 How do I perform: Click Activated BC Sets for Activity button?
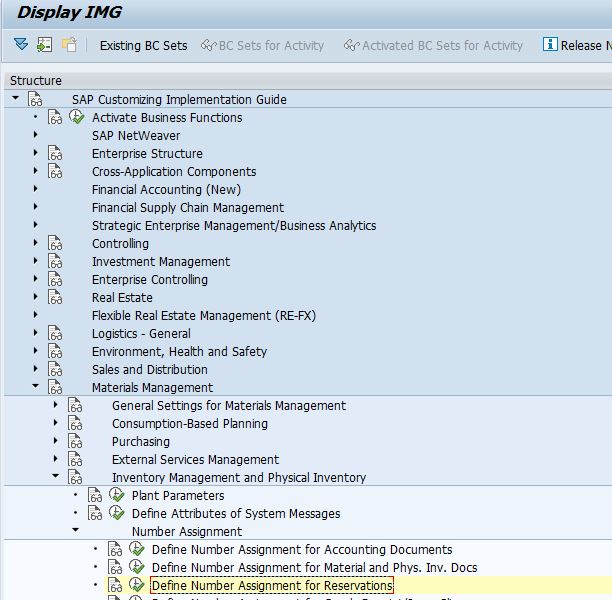coord(433,46)
